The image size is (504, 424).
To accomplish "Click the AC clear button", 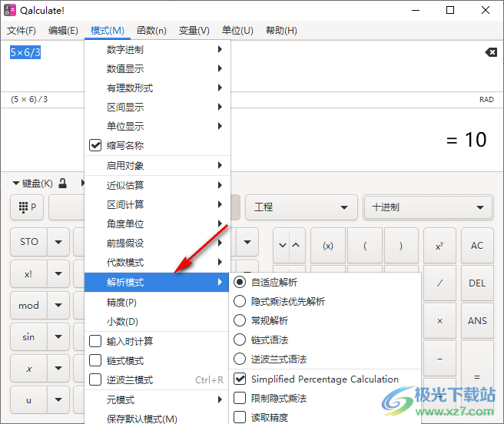I will (477, 246).
